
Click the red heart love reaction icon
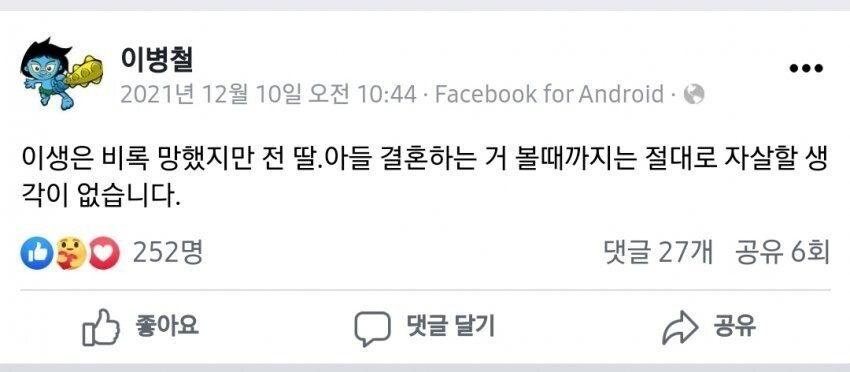104,253
